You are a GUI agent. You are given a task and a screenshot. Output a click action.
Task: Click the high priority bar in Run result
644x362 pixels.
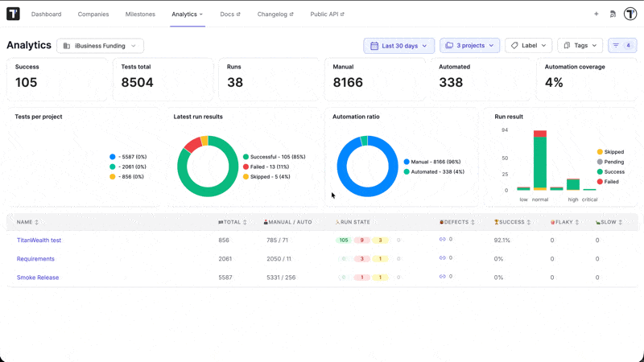(573, 184)
